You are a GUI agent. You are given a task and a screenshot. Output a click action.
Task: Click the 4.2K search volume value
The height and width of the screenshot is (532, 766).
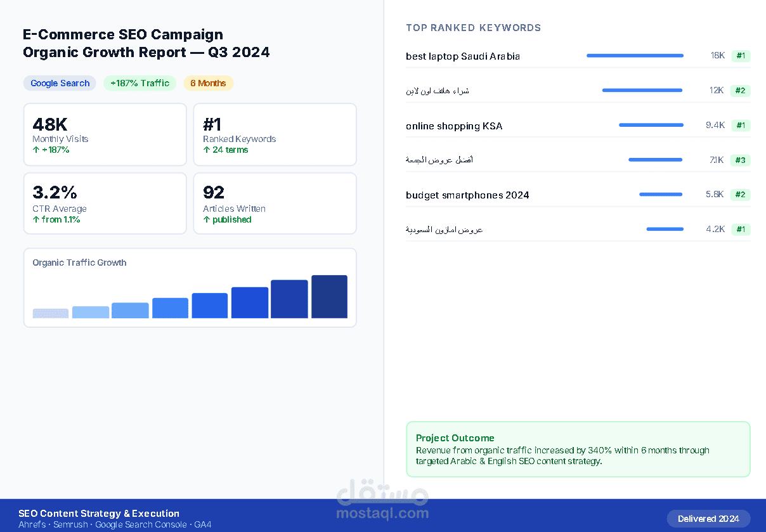715,229
